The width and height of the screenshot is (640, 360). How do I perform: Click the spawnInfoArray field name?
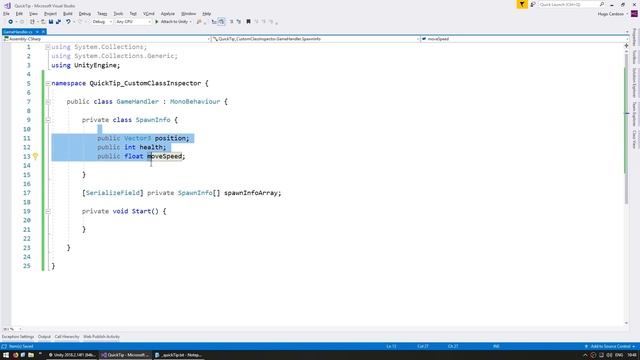click(x=251, y=193)
